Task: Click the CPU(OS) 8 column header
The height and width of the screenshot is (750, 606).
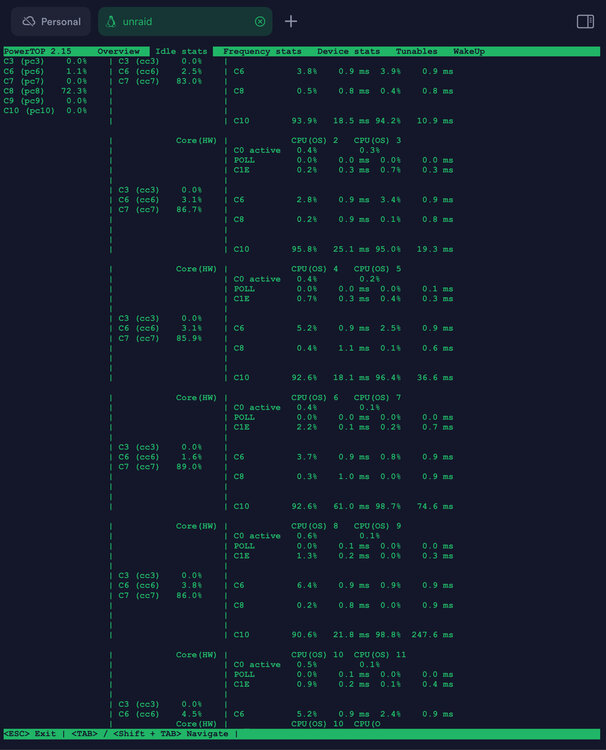Action: 315,526
